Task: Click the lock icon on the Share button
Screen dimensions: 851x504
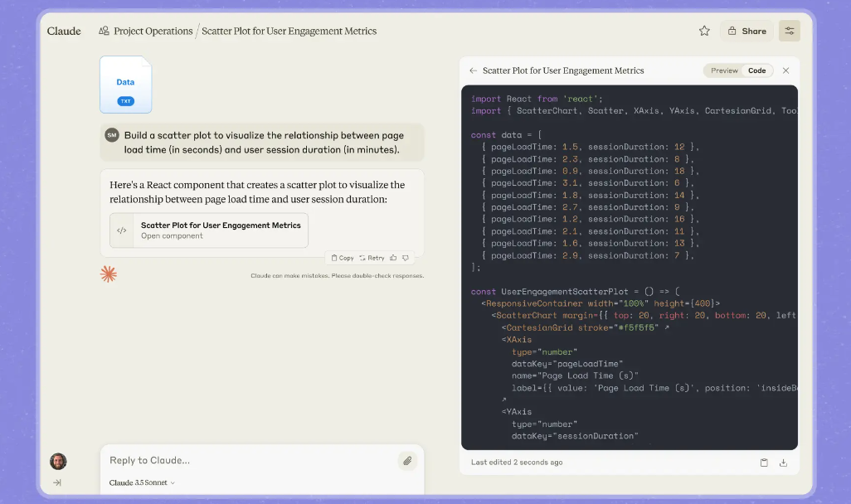Action: [x=732, y=31]
